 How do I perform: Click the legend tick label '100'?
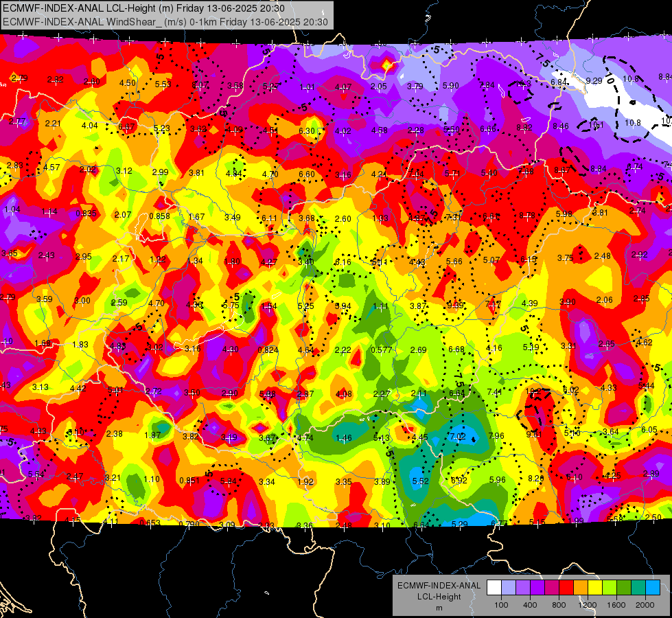[501, 605]
